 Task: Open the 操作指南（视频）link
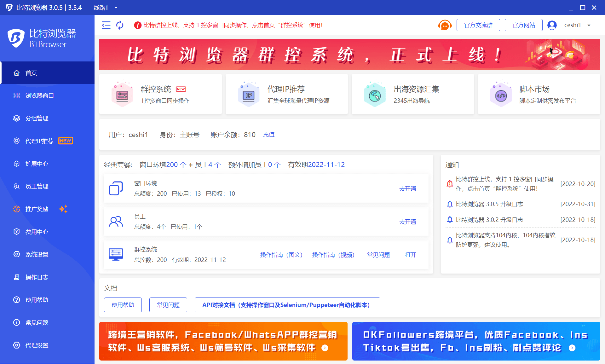pyautogui.click(x=333, y=255)
